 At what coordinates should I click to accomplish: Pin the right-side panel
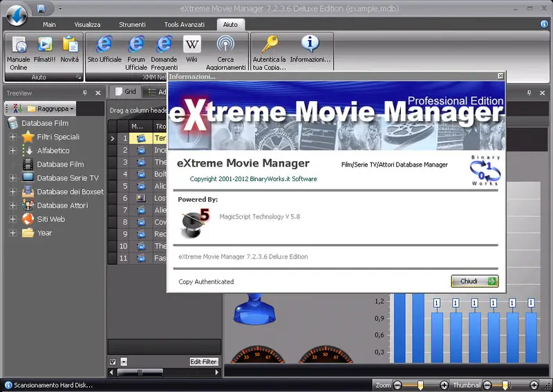(529, 93)
